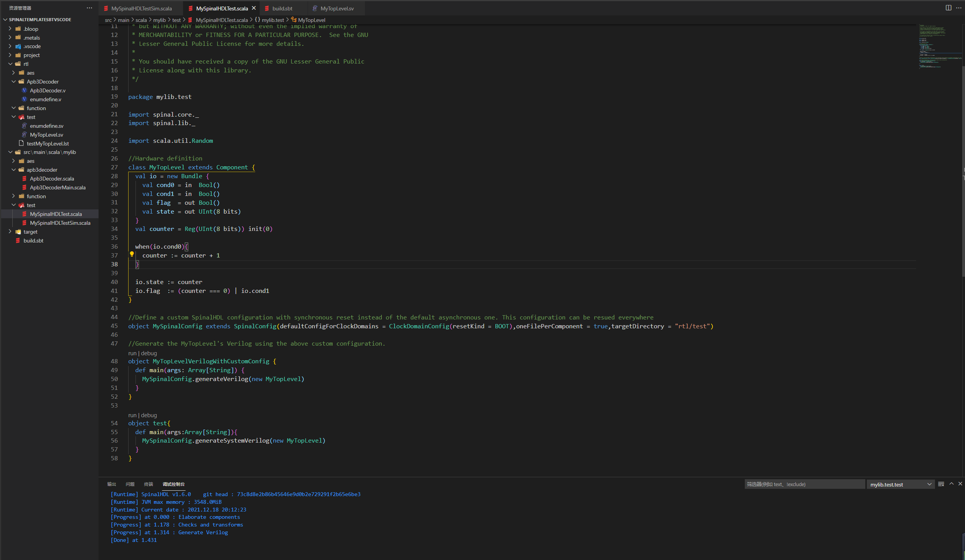This screenshot has height=560, width=965.
Task: Open MySpinalHDLTestSim.scala in explorer
Action: point(60,223)
